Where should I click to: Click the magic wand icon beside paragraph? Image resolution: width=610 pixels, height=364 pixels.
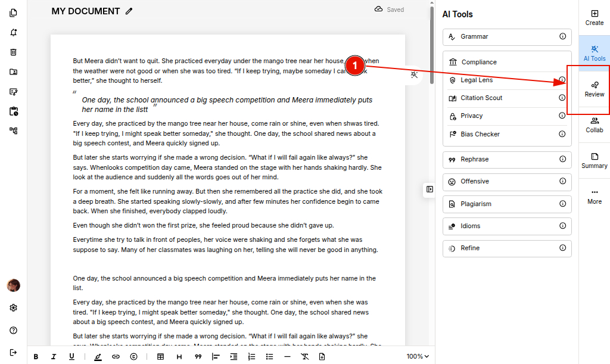414,74
